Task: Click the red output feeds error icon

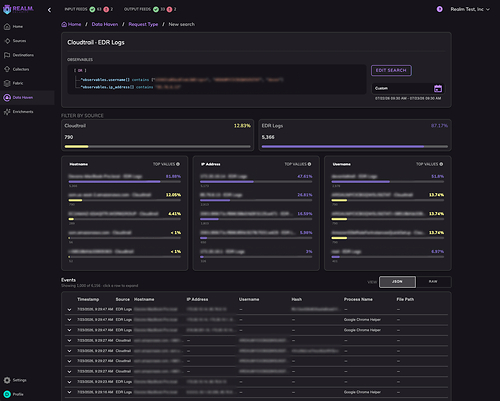Action: [x=169, y=9]
